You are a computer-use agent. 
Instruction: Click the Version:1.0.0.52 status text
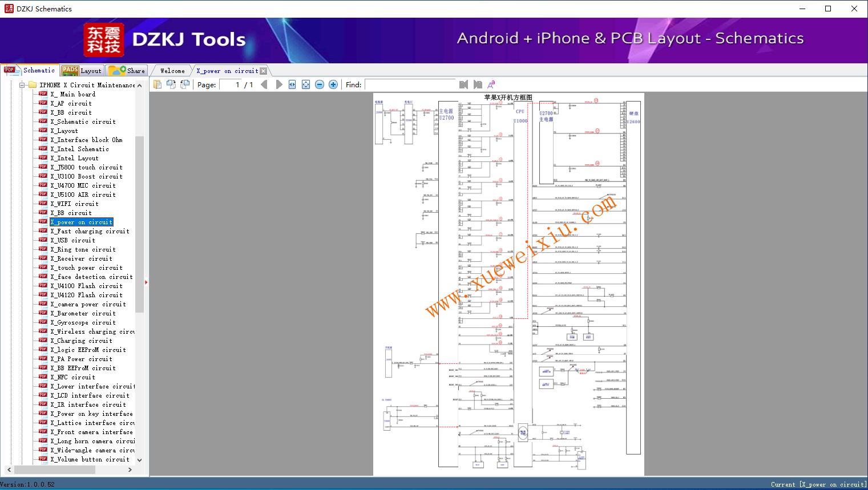click(27, 484)
